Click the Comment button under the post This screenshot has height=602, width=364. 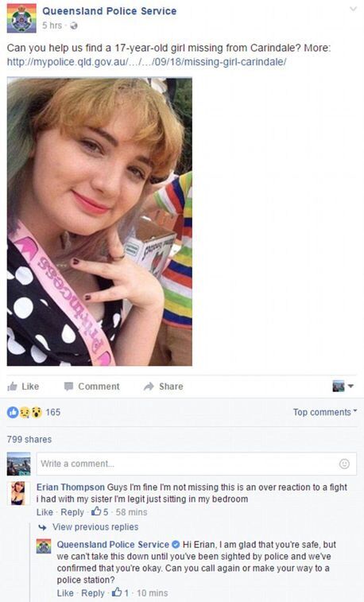pyautogui.click(x=91, y=386)
